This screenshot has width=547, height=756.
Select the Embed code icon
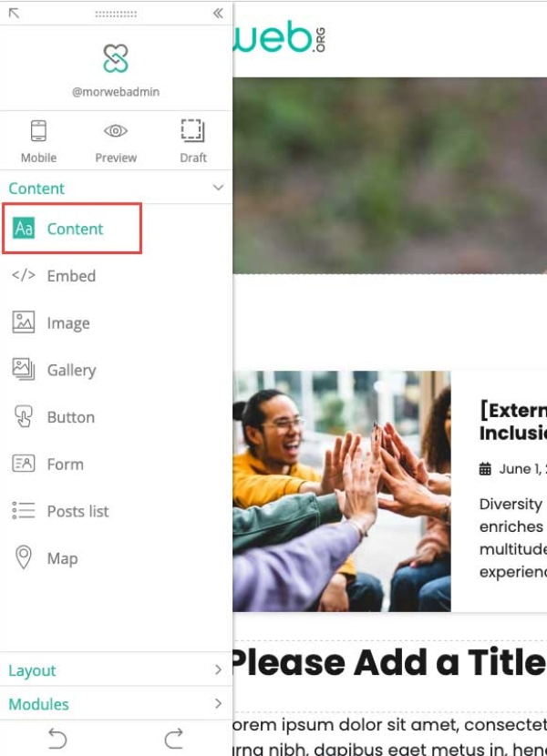coord(24,275)
